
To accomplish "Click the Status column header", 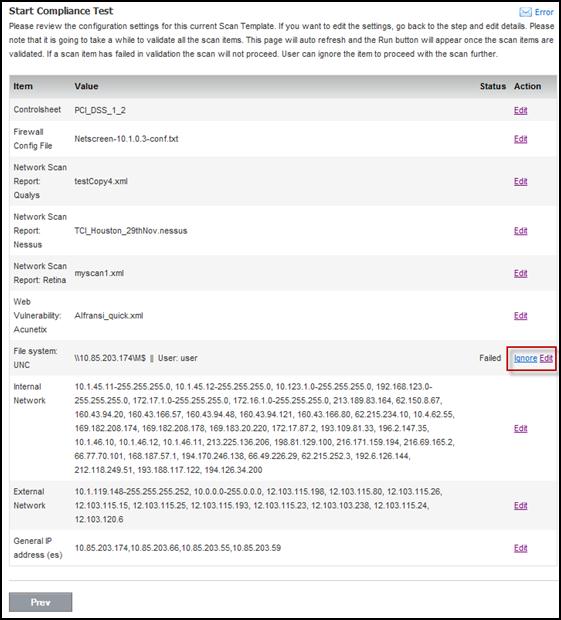I will 493,86.
